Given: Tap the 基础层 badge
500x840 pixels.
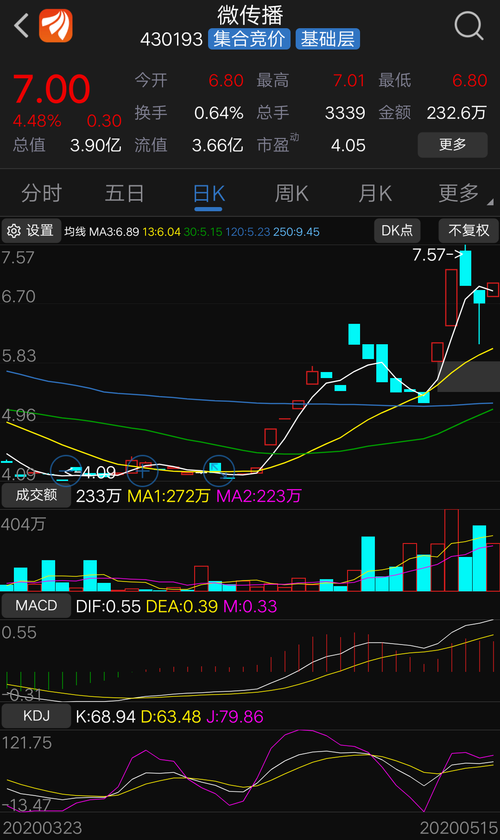Looking at the screenshot, I should tap(327, 39).
